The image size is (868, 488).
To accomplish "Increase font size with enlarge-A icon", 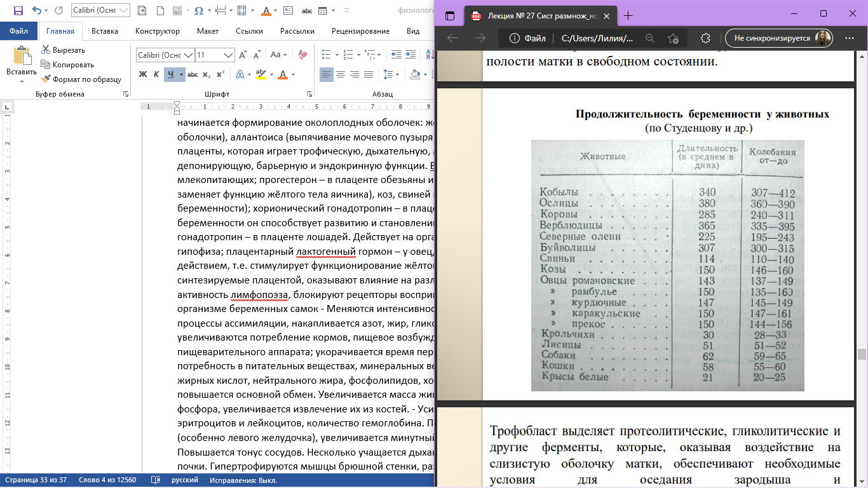I will (243, 55).
